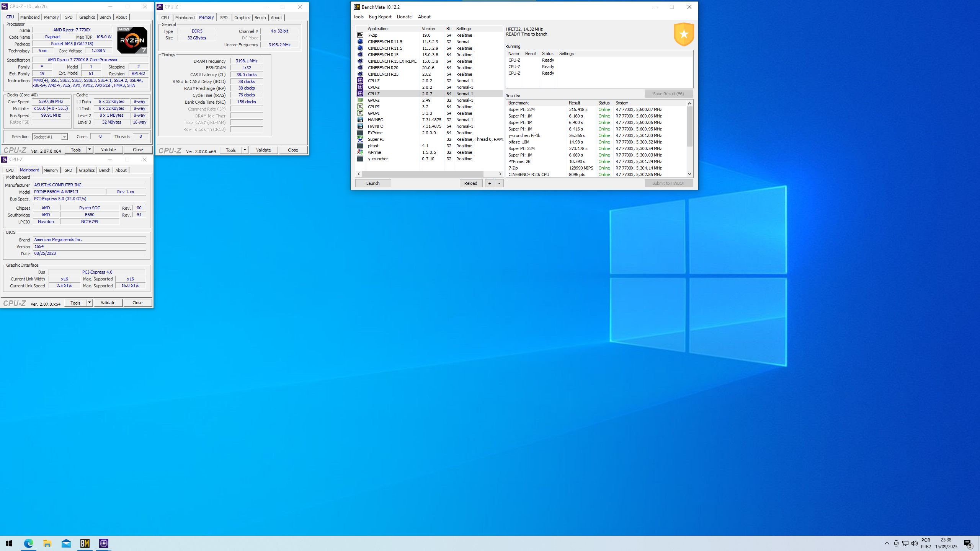Viewport: 980px width, 551px height.
Task: Open Tools dropdown arrow in CPU-Z CPU window
Action: 90,150
